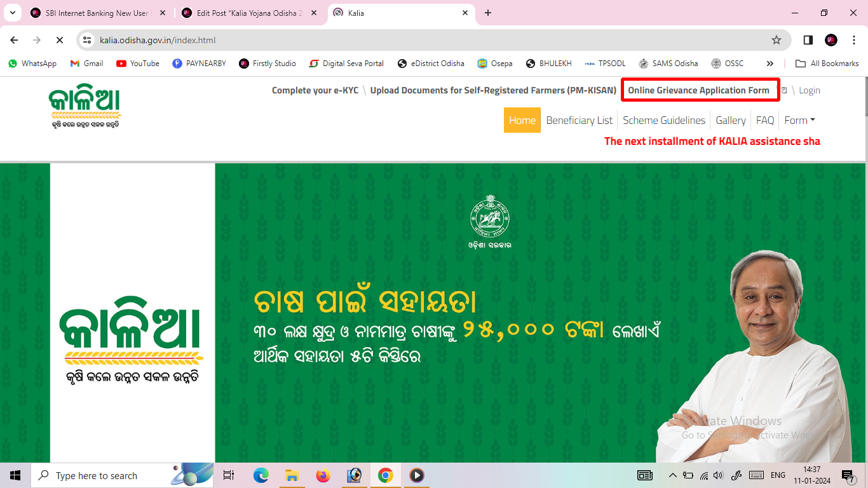The height and width of the screenshot is (488, 868).
Task: Open the Chrome profile avatar
Action: coord(831,39)
